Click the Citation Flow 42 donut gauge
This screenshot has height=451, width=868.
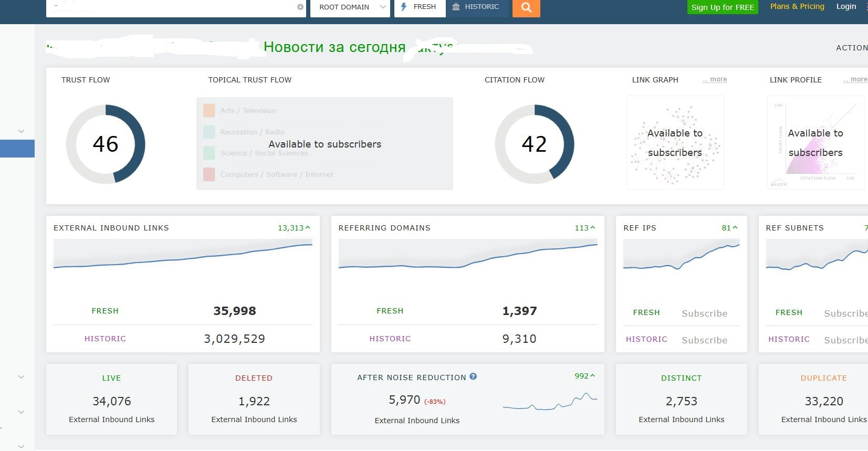pyautogui.click(x=535, y=144)
